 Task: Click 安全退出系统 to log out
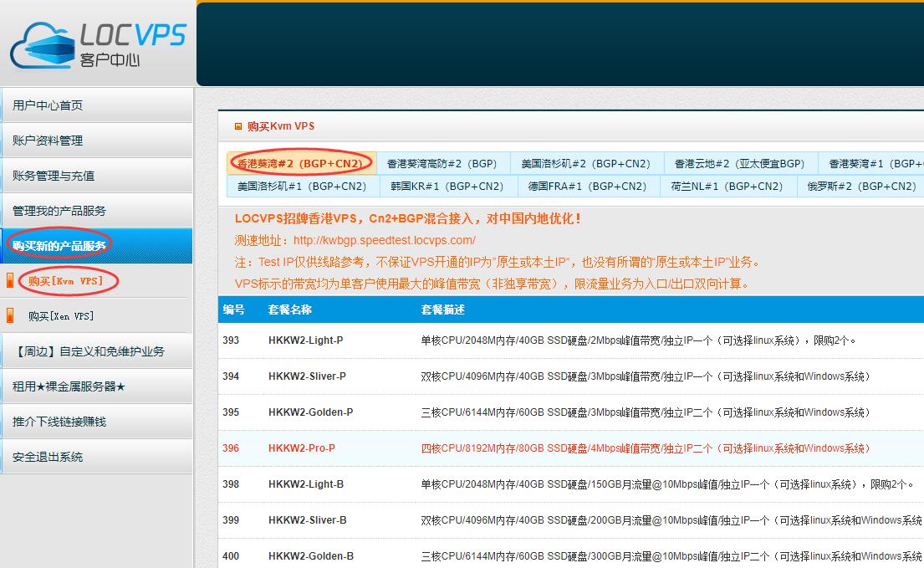point(97,457)
